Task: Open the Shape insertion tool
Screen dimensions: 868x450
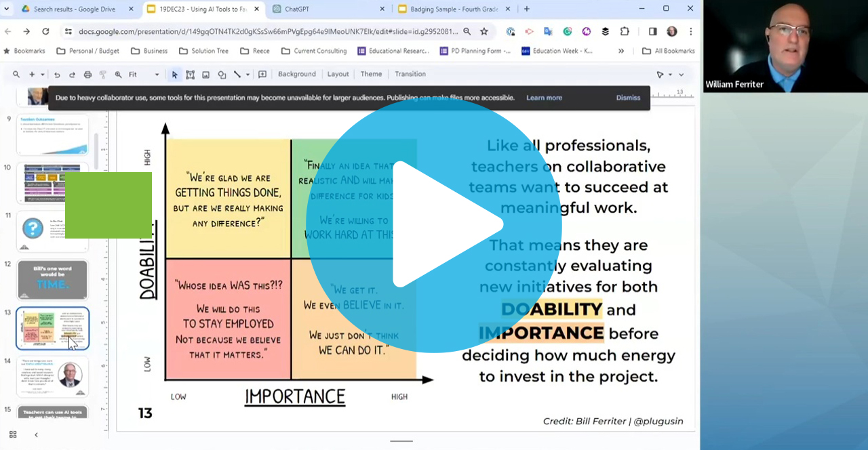Action: pyautogui.click(x=222, y=75)
